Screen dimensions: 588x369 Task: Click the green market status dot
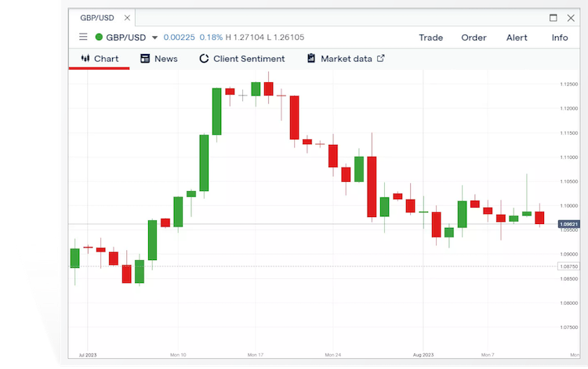pos(99,38)
